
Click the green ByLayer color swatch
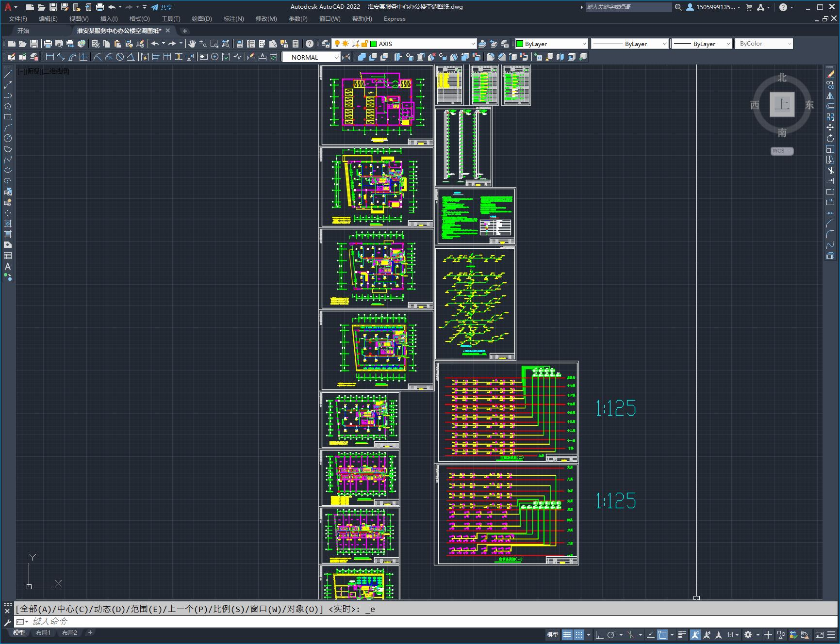[519, 44]
